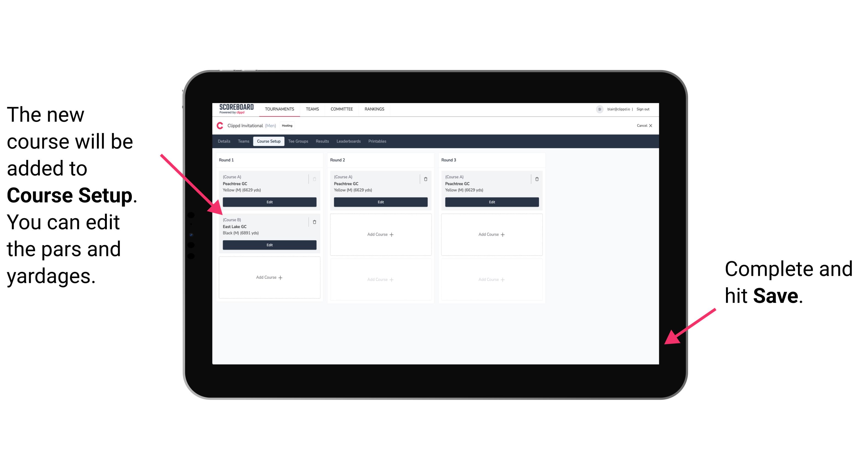Click the Details tab
This screenshot has width=868, height=467.
click(x=225, y=141)
